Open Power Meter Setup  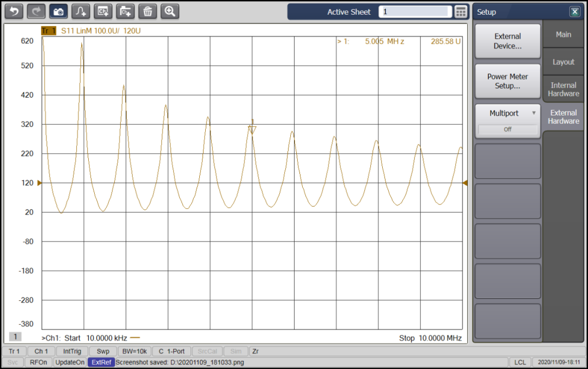[507, 81]
